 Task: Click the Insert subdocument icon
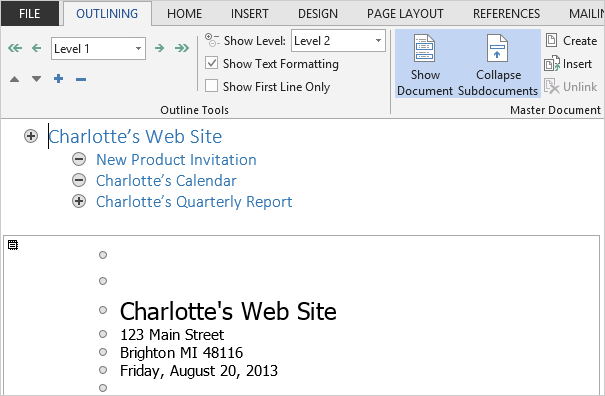click(552, 64)
